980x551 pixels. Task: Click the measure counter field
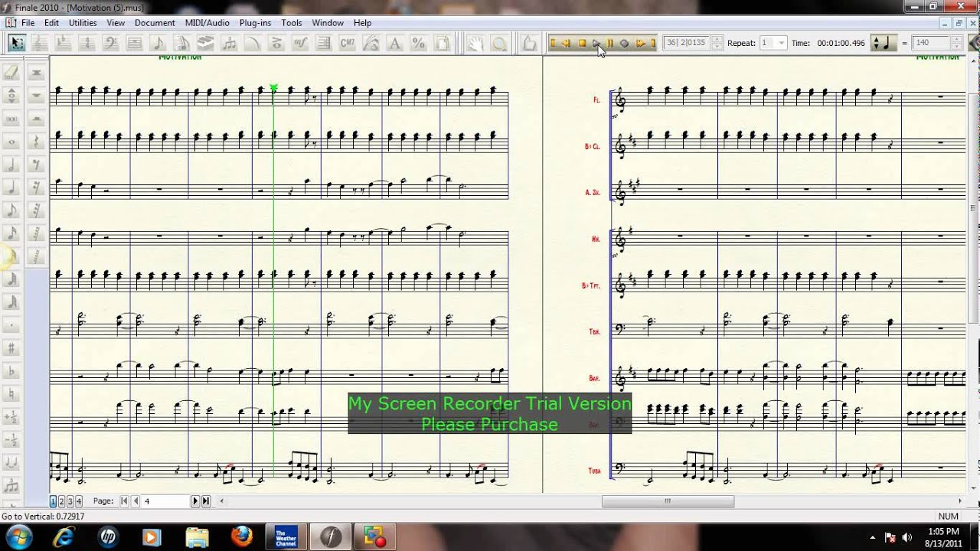pyautogui.click(x=686, y=43)
